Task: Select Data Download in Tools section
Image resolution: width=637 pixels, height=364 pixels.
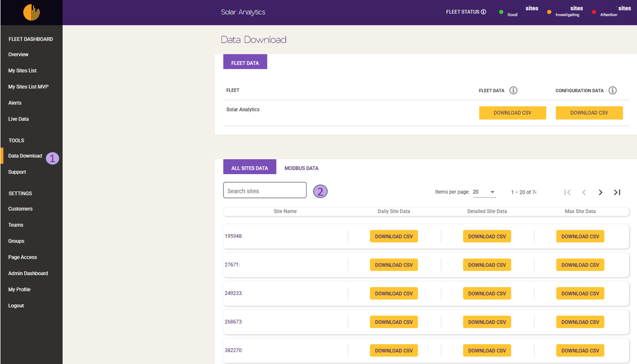Action: 25,156
